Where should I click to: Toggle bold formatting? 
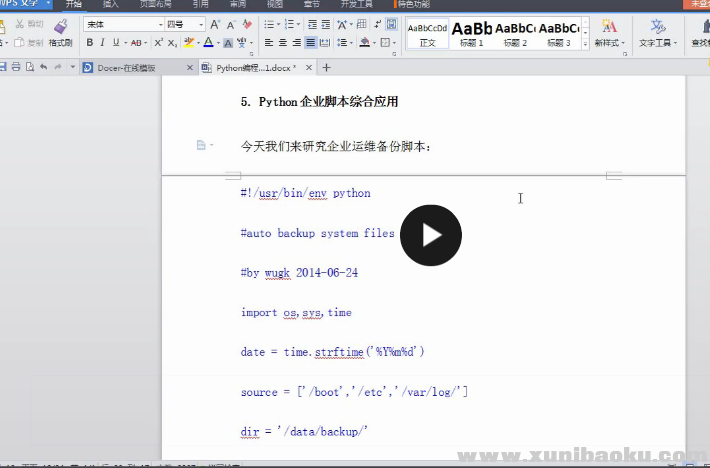89,43
